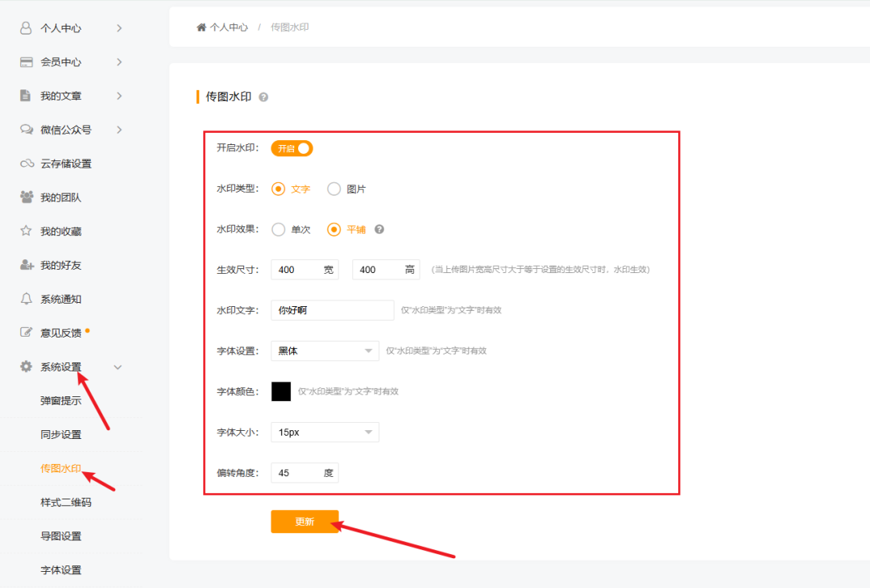Click the 个人中心 breadcrumb link

click(x=229, y=27)
